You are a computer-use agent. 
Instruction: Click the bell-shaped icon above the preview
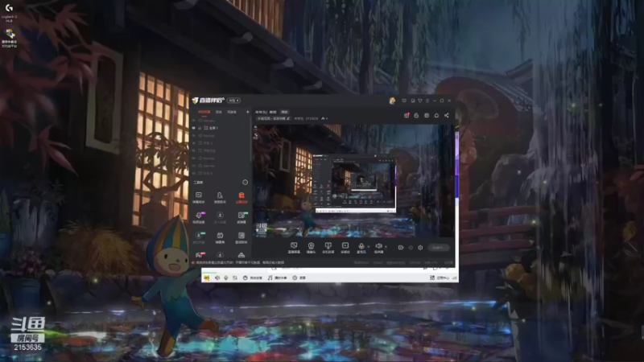coord(436,115)
